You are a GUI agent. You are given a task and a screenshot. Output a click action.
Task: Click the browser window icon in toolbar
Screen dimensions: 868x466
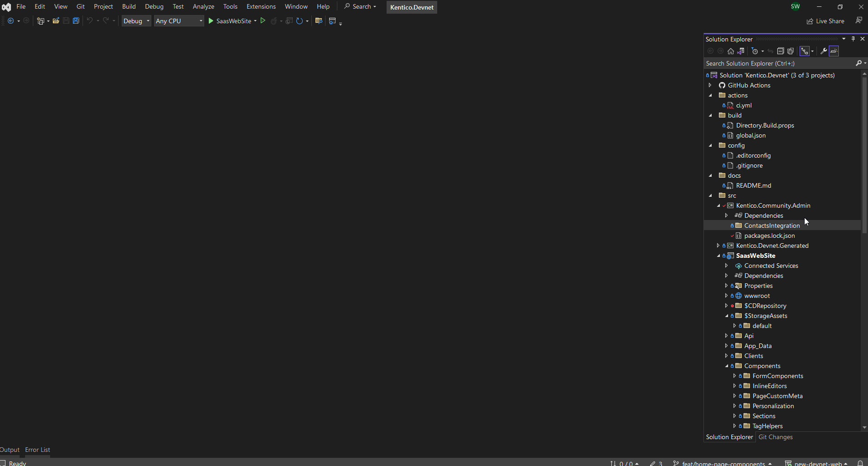coord(332,21)
